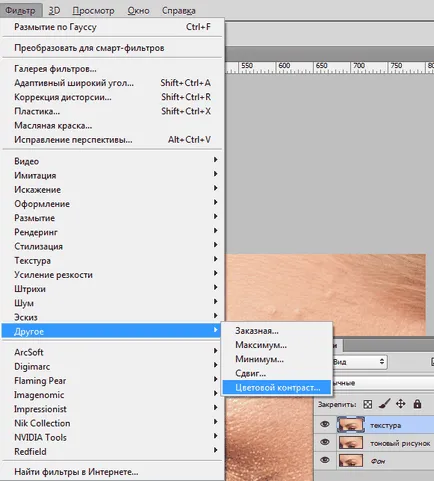Click the lock all padlock icon
This screenshot has width=434, height=481.
click(417, 404)
